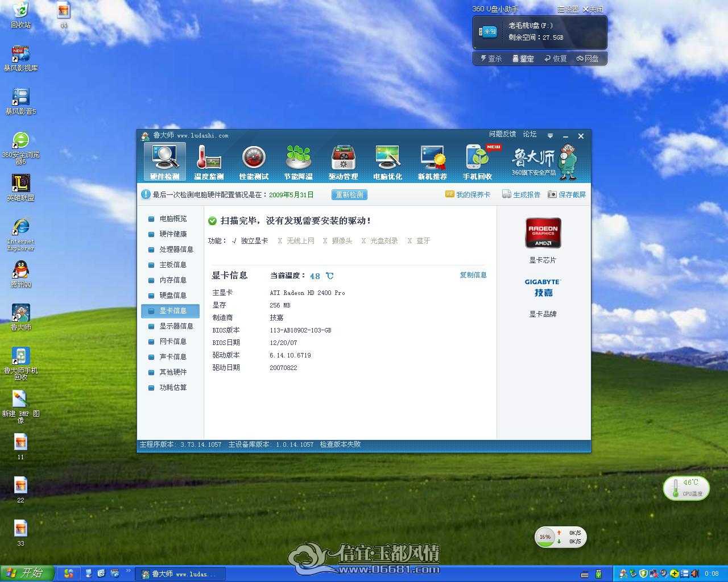Viewport: 728px width, 582px height.
Task: Select the 新建 BMP 图像 file
Action: 20,407
